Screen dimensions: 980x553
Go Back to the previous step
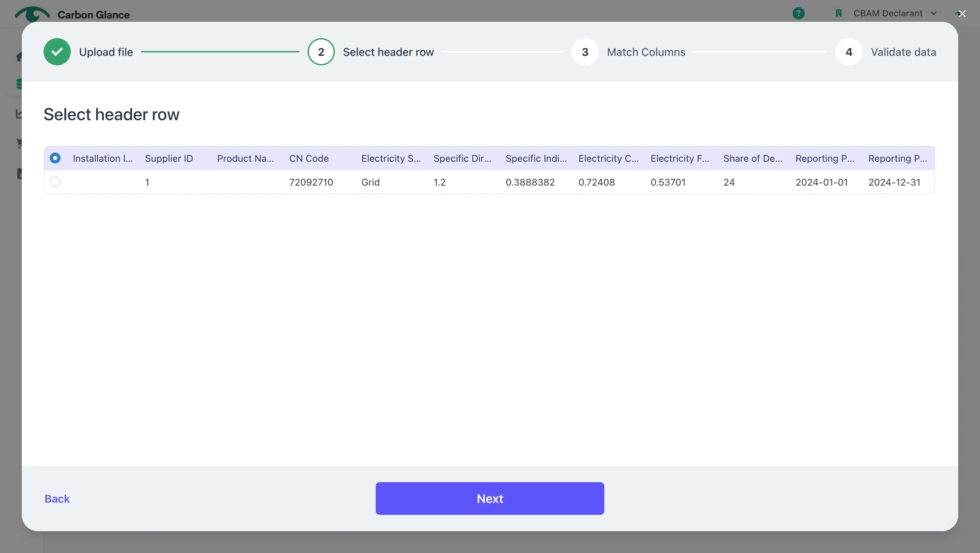click(x=57, y=499)
